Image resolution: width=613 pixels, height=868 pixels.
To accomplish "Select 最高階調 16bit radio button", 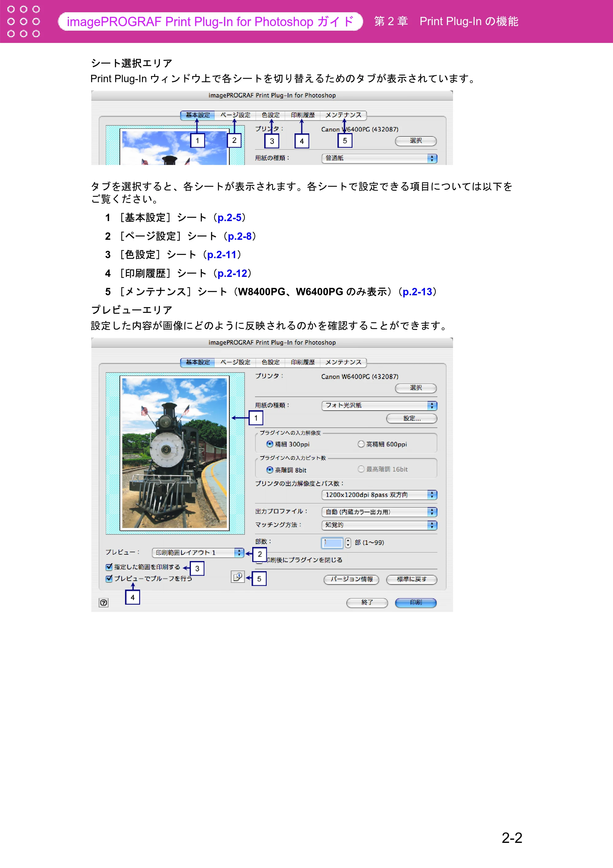I will (x=361, y=469).
